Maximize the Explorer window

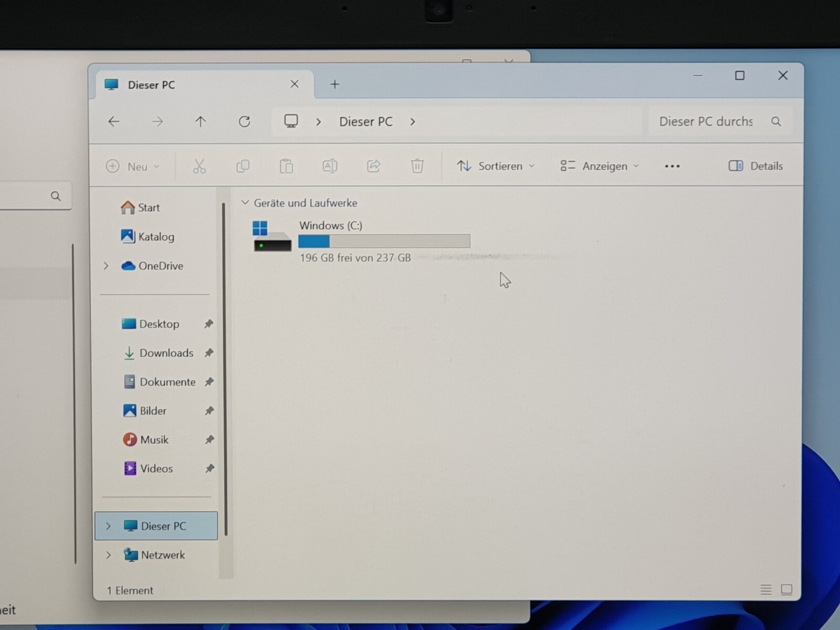[740, 76]
